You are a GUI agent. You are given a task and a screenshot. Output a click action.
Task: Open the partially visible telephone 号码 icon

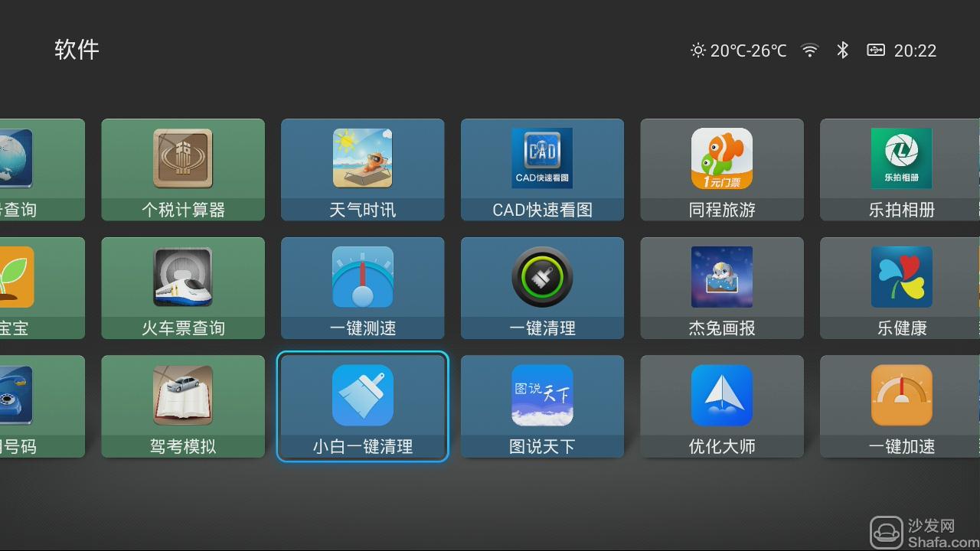tap(16, 396)
